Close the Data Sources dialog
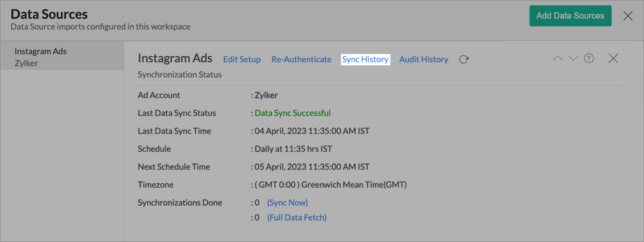 click(628, 16)
